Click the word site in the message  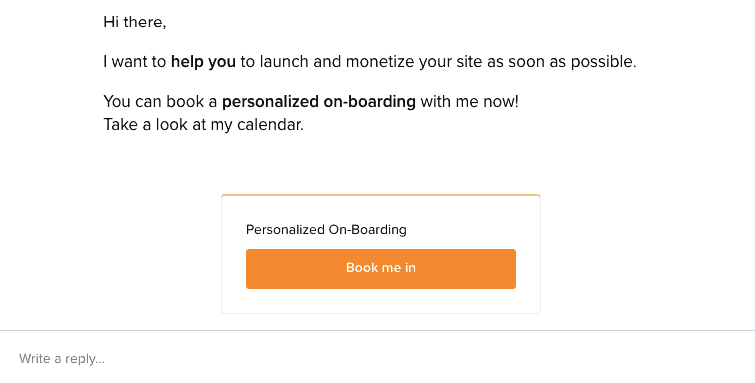(x=470, y=62)
